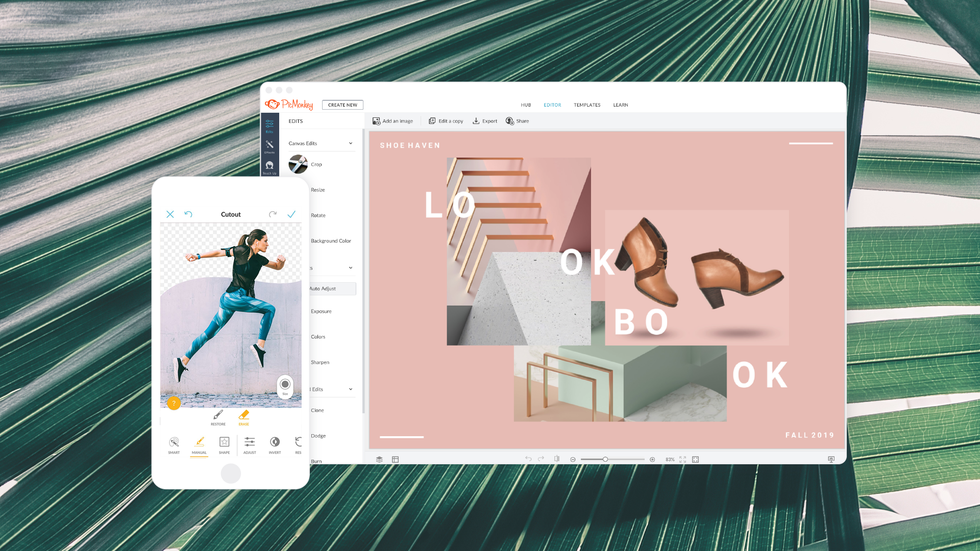Select the Smart cutout tool

pyautogui.click(x=174, y=443)
